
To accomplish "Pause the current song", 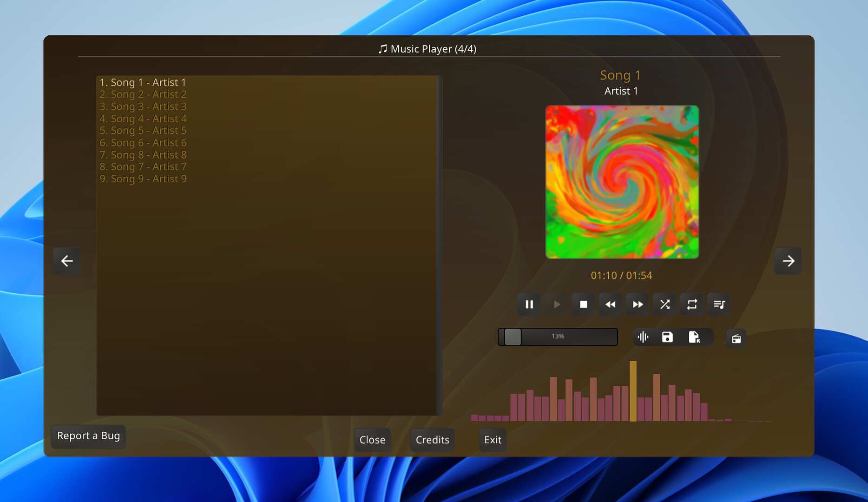I will click(529, 304).
